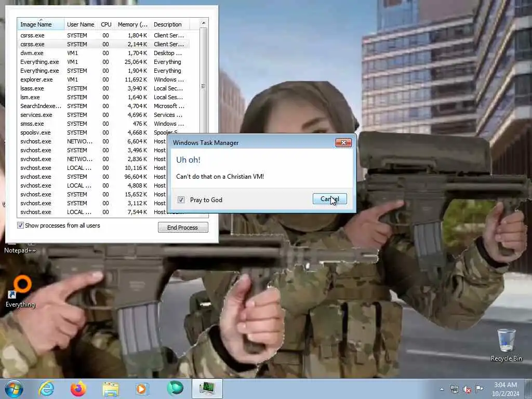
Task: Select the Everything desktop shortcut
Action: click(20, 292)
